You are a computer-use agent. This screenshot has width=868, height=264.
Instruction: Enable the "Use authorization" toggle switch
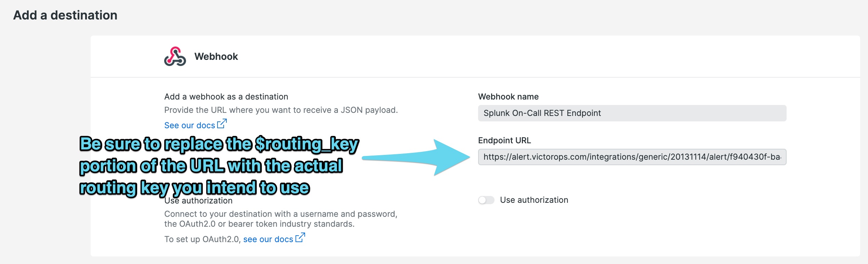tap(487, 200)
